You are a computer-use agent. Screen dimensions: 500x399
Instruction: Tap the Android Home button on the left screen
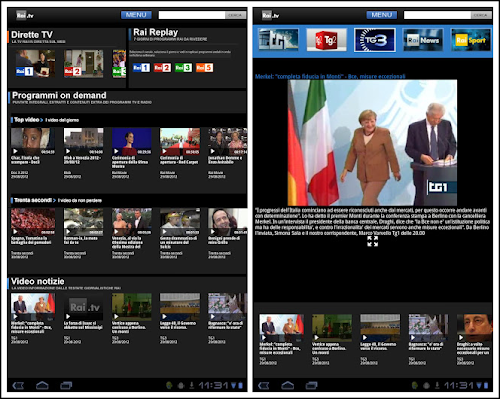coord(42,386)
